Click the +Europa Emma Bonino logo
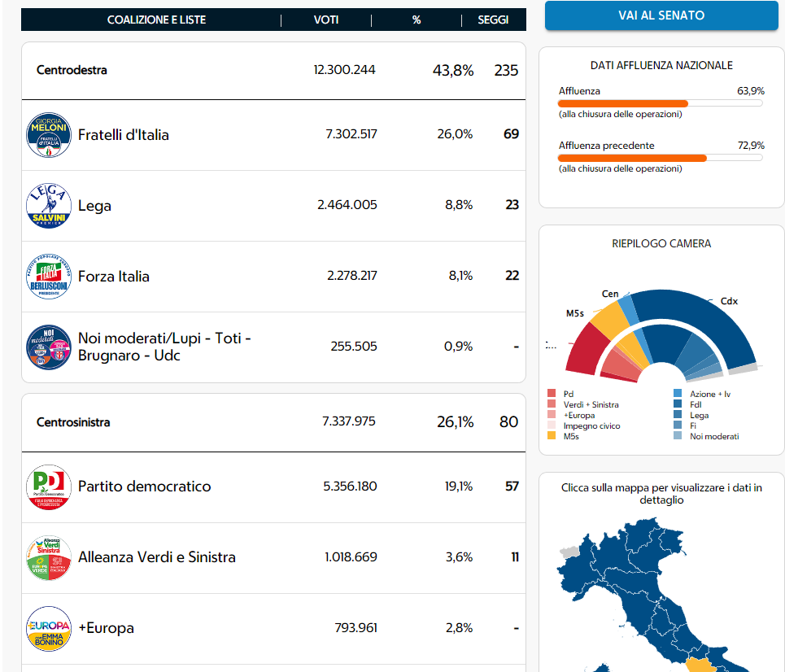785x672 pixels. click(x=49, y=628)
